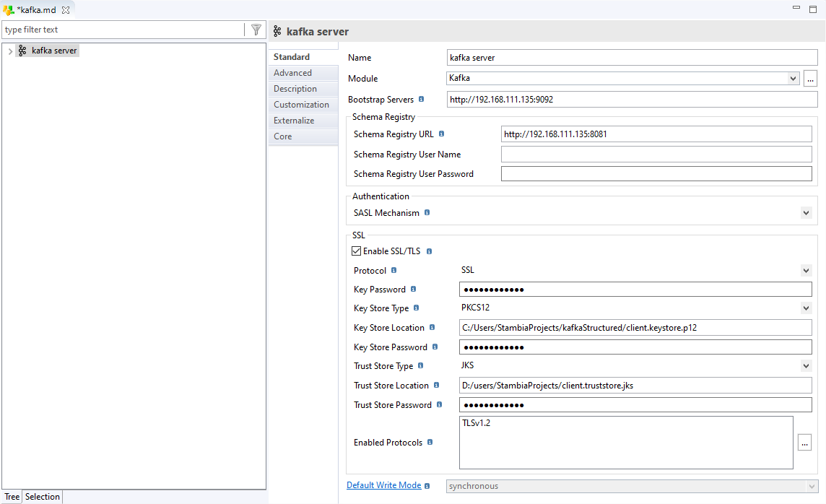Click Schema Registry URL info icon

[x=441, y=134]
